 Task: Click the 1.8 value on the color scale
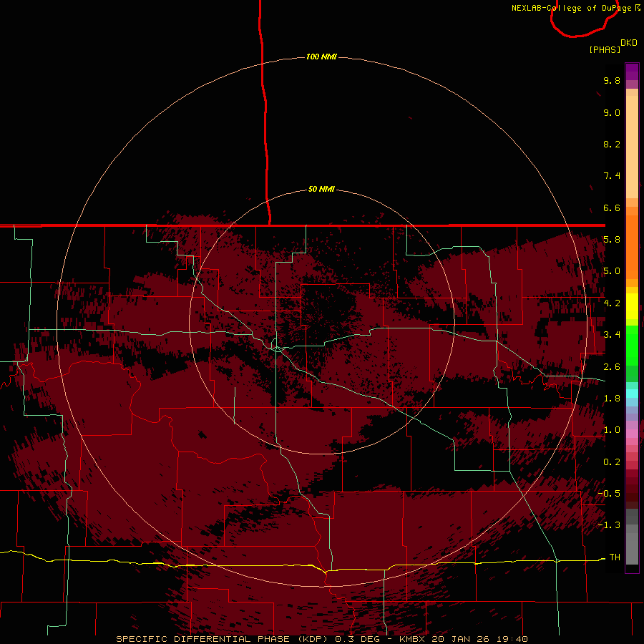coord(612,399)
